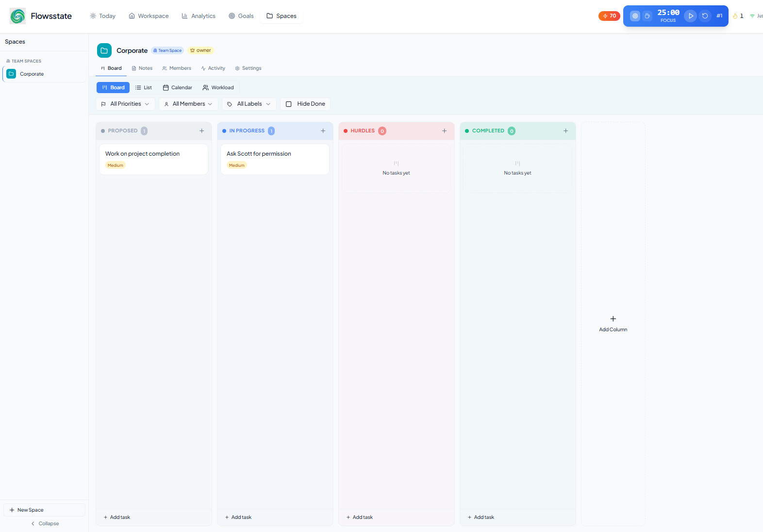Click the green wifi status icon
Image resolution: width=763 pixels, height=532 pixels.
tap(752, 16)
